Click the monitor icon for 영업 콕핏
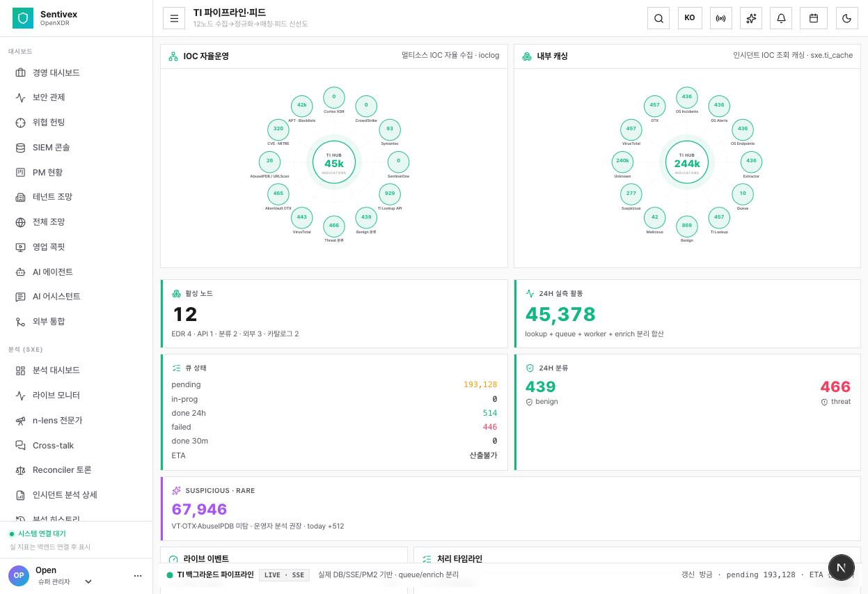 tap(20, 247)
